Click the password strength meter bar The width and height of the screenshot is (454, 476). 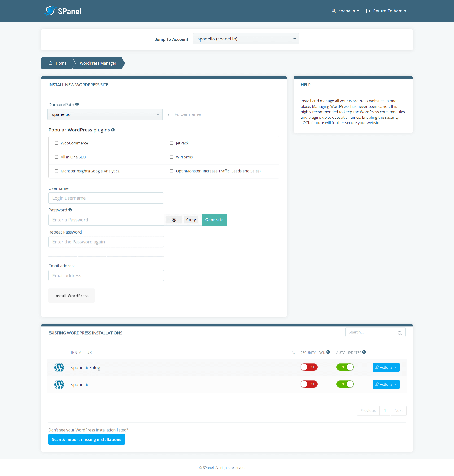106,256
